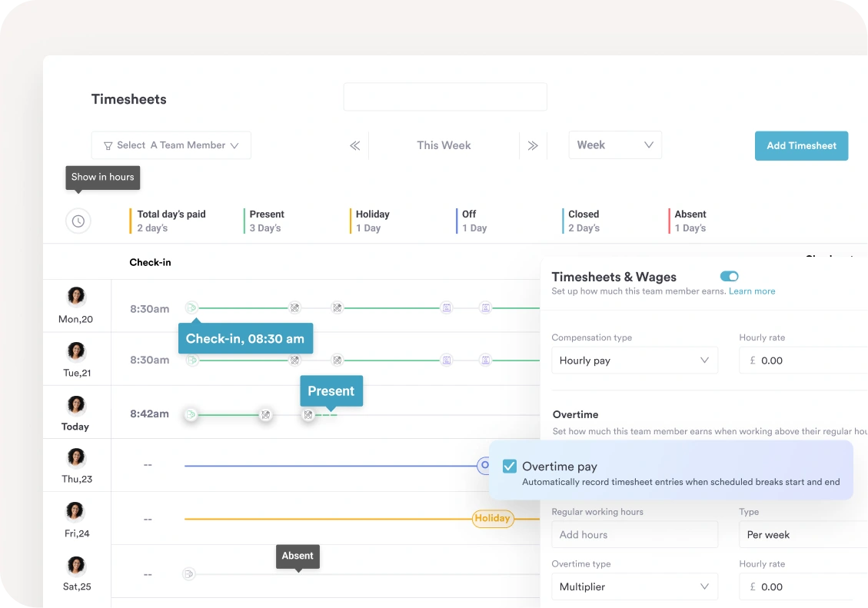Click the Add hours input field
The width and height of the screenshot is (868, 608).
634,534
